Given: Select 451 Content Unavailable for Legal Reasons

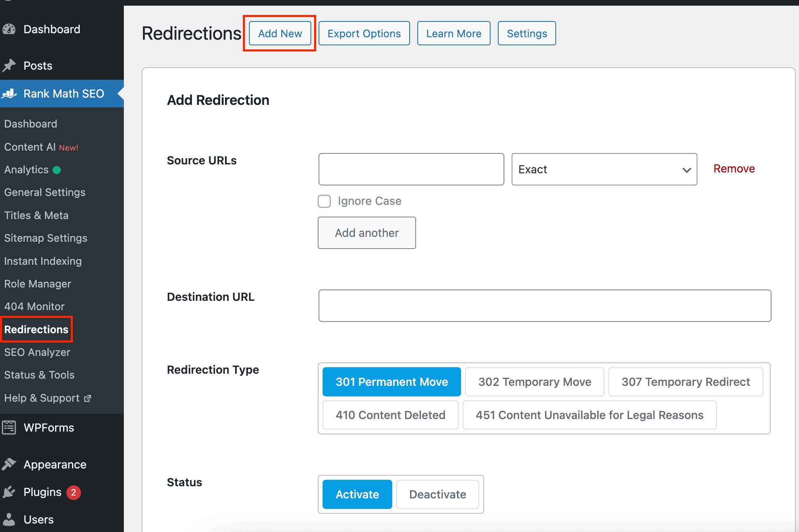Looking at the screenshot, I should (589, 415).
